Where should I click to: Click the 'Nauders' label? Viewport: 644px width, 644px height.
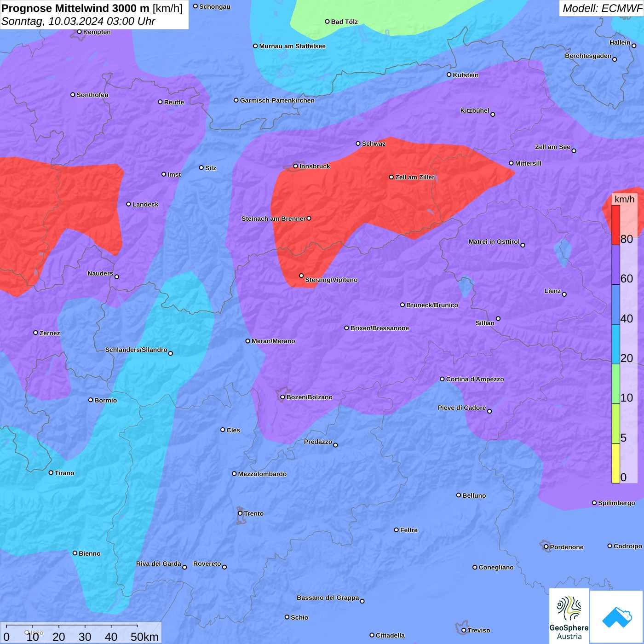tap(100, 273)
